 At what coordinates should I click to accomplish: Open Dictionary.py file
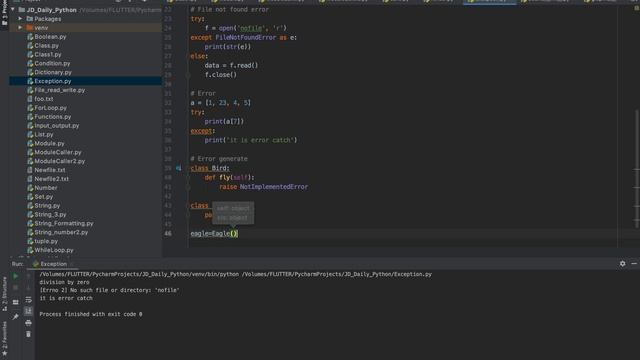[53, 72]
